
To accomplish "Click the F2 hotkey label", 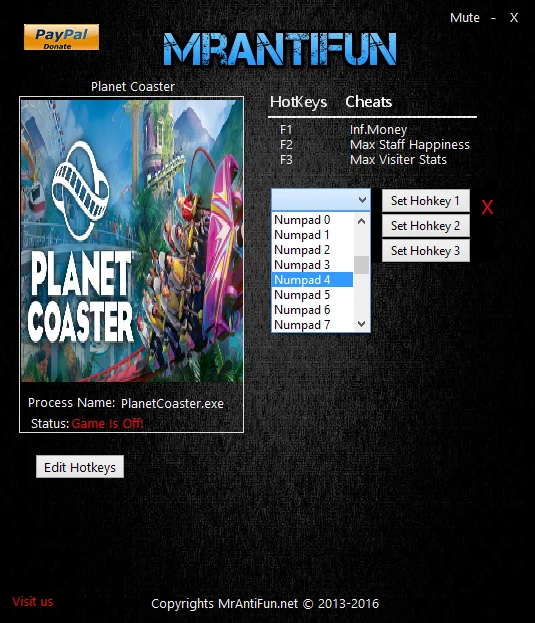I will tap(286, 145).
